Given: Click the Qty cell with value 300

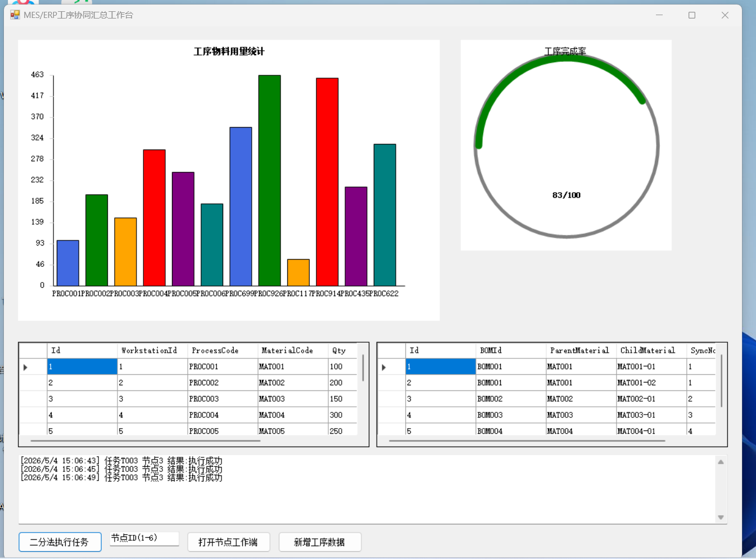Looking at the screenshot, I should coord(342,415).
